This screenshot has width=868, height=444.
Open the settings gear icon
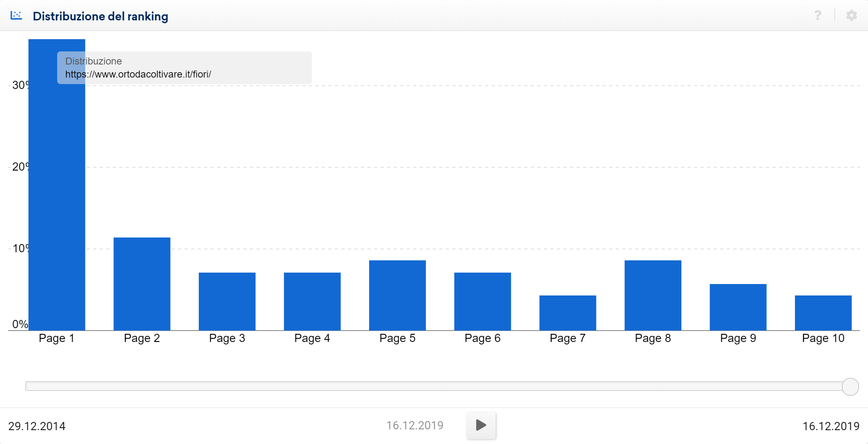pyautogui.click(x=851, y=16)
